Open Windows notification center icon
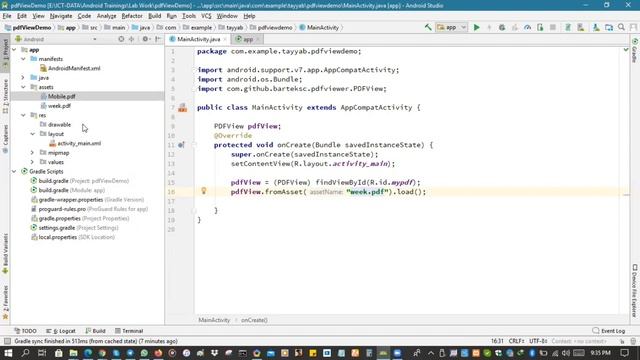The width and height of the screenshot is (640, 360). coord(624,353)
